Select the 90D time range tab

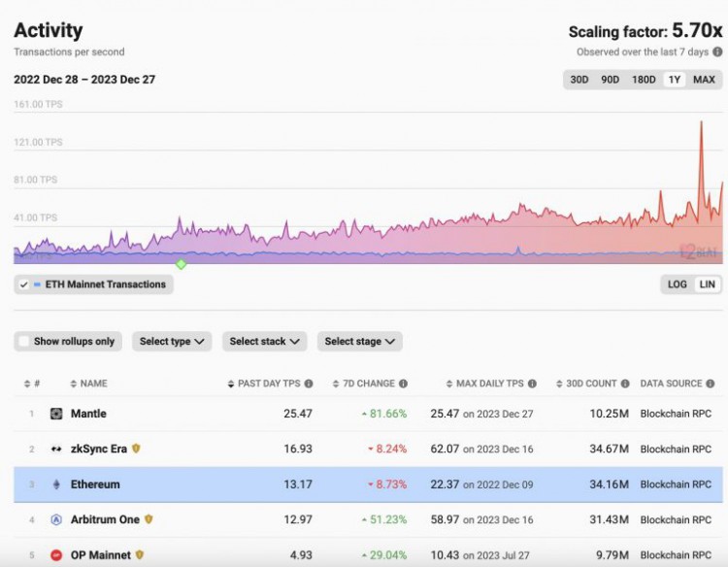tap(611, 80)
